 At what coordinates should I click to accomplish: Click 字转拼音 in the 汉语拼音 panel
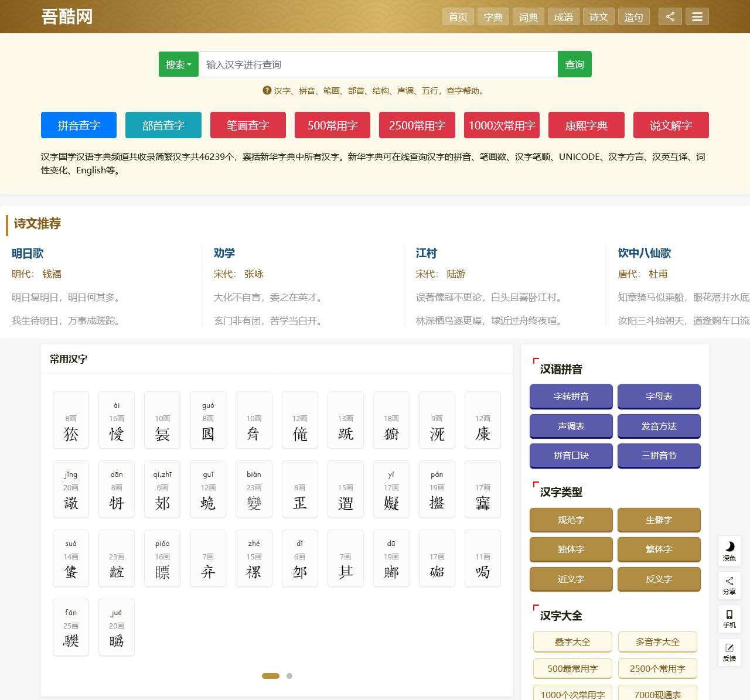tap(571, 397)
